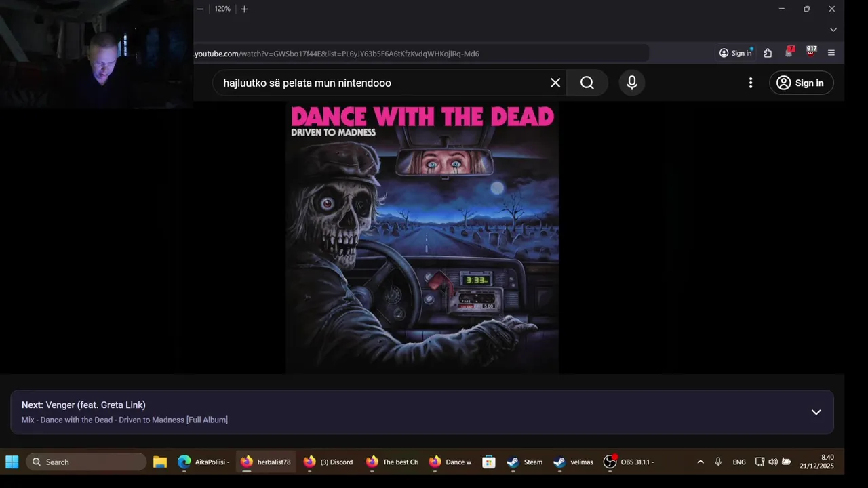868x488 pixels.
Task: Open the Windows Start menu
Action: point(12,462)
